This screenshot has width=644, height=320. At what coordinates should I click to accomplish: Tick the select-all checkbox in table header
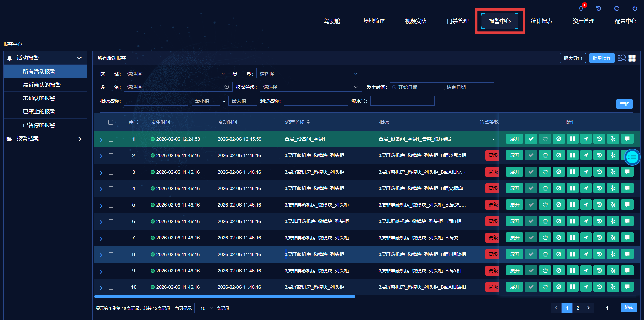point(111,122)
